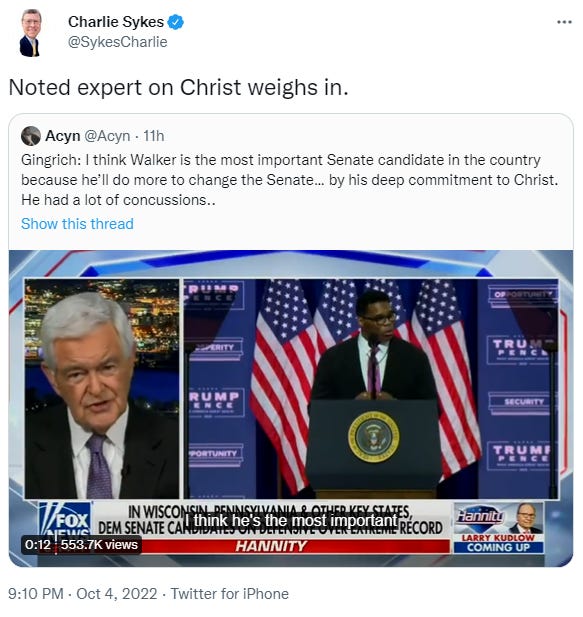Open the three-dot more options menu
Screen dimensions: 583x617
pyautogui.click(x=564, y=22)
